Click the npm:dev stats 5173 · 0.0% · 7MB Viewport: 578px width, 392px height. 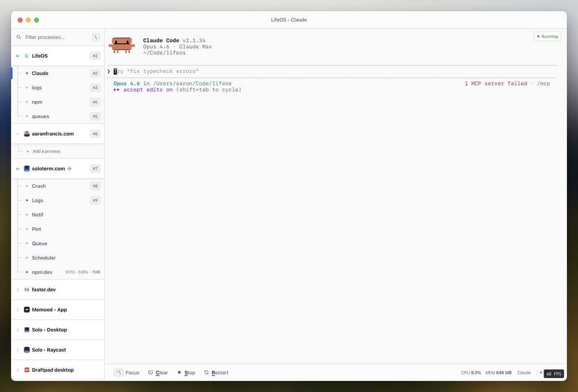coord(83,272)
